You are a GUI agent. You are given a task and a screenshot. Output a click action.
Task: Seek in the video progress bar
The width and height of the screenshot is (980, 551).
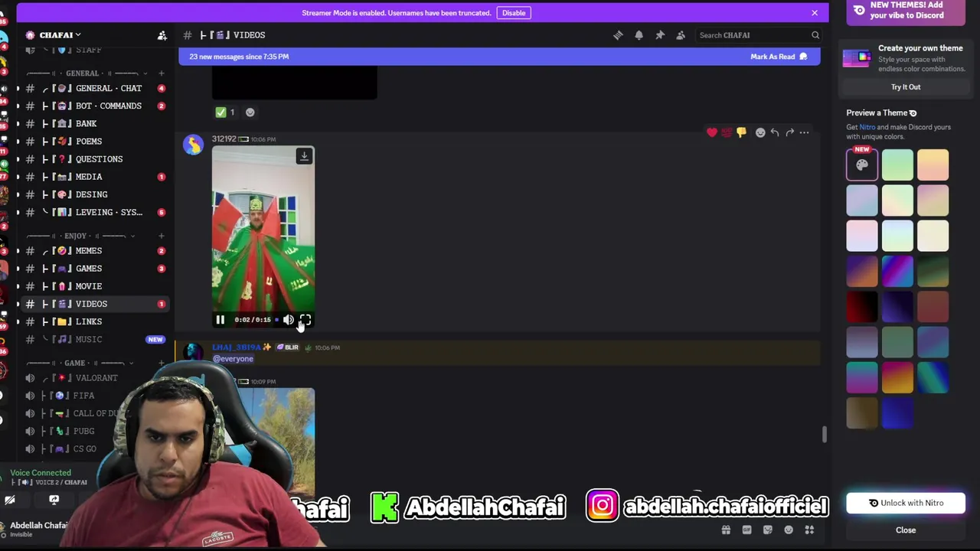(276, 320)
